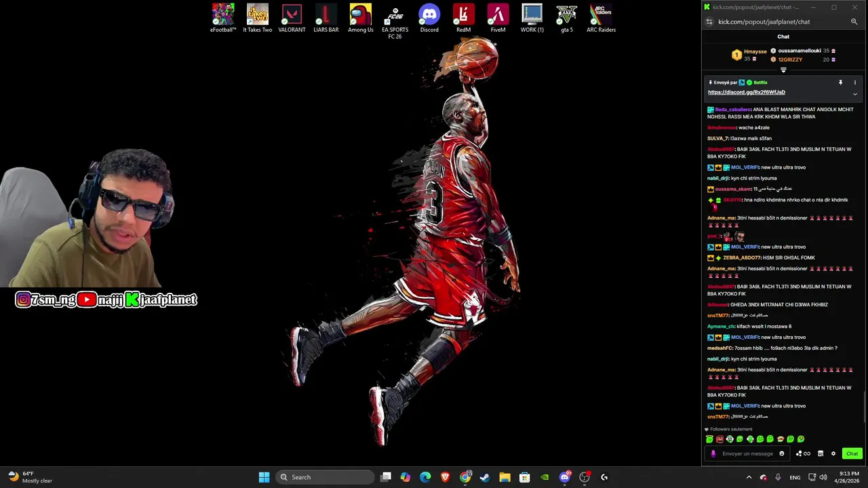Click the green Chat send button

(852, 453)
